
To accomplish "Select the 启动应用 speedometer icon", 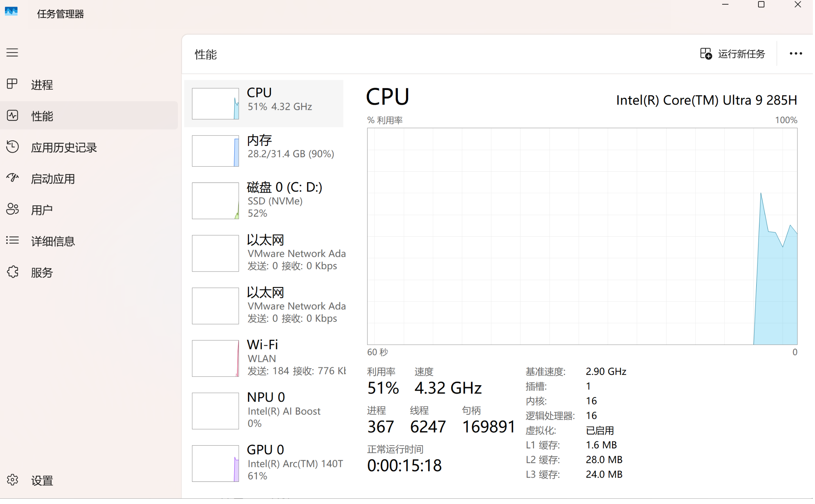I will pos(12,178).
